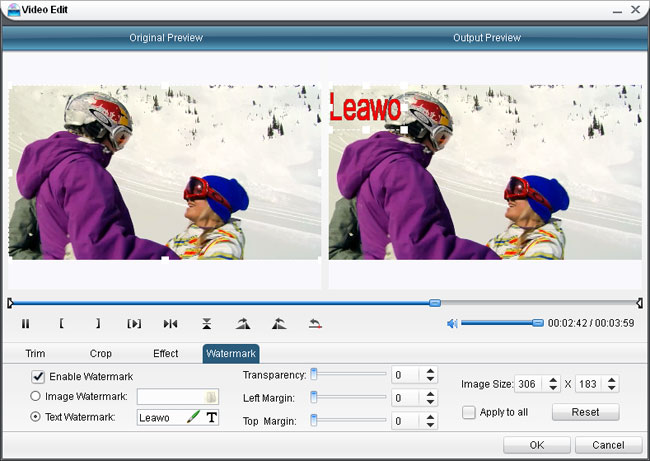650x461 pixels.
Task: Mute audio with speaker icon
Action: (452, 323)
